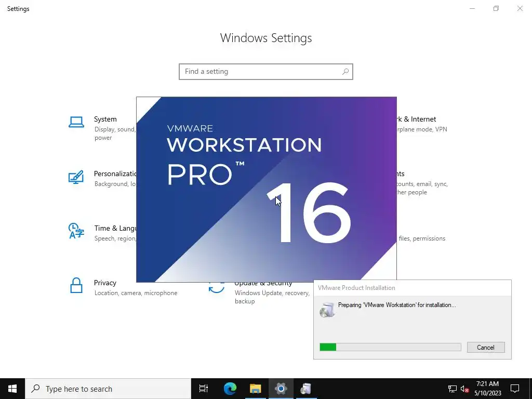Image resolution: width=532 pixels, height=399 pixels.
Task: Open Privacy padlock icon
Action: [76, 285]
